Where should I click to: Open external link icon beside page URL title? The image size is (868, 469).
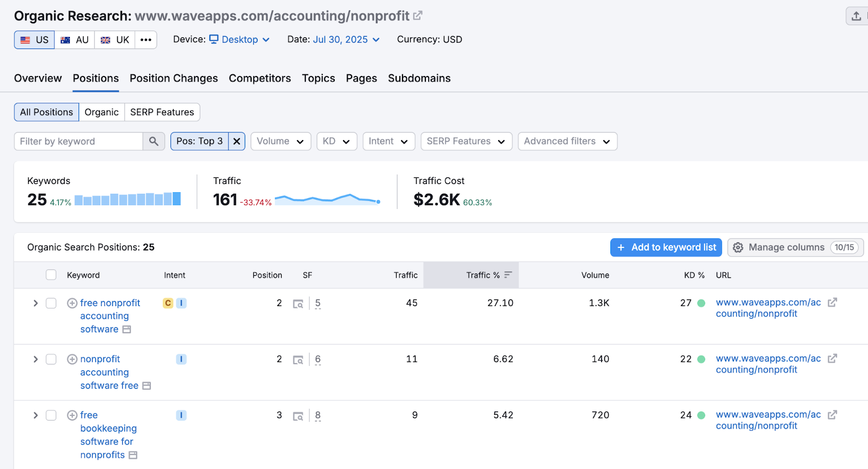[x=417, y=16]
